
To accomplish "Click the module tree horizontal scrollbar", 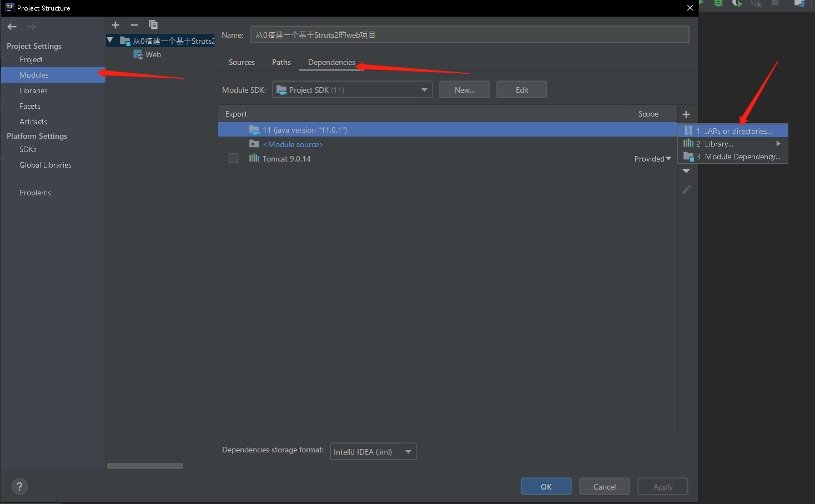I will point(145,466).
